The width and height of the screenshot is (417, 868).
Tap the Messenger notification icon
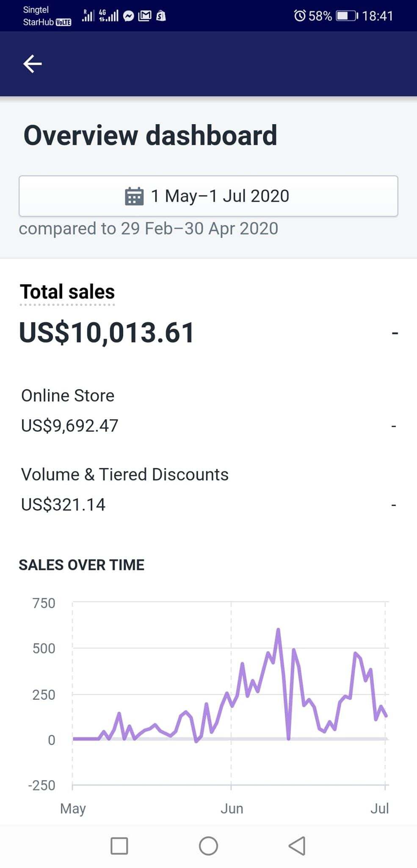[x=128, y=16]
